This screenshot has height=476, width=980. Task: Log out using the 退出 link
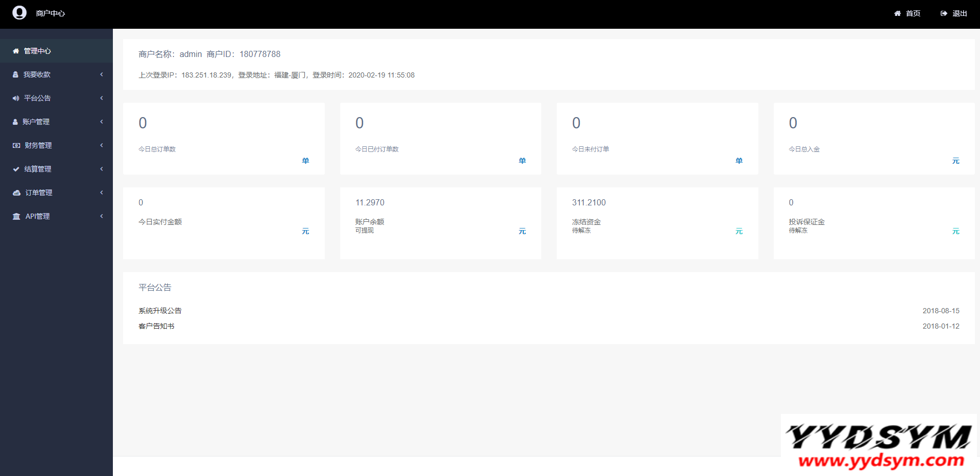954,13
